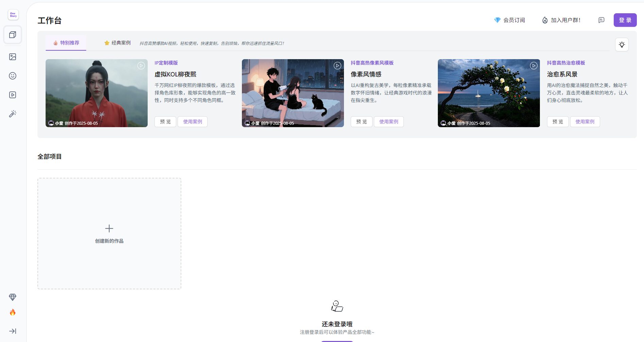Play the 虚拟KOL柳夜熙 video preview icon

pos(141,66)
